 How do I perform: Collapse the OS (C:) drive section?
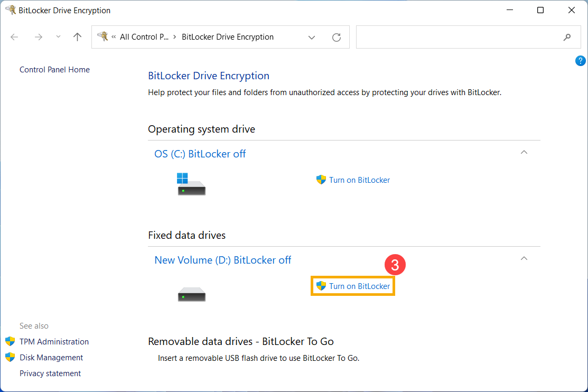point(524,152)
